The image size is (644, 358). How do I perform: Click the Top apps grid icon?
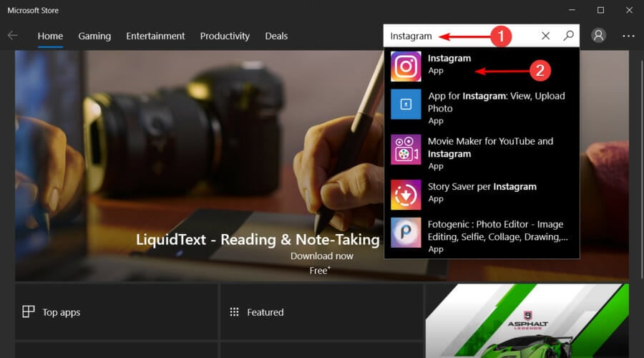[x=29, y=311]
